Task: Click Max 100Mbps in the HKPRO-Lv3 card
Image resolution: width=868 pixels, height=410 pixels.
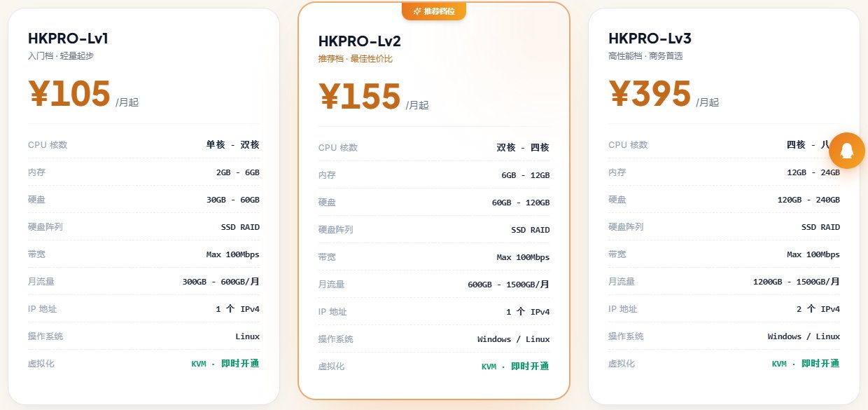Action: tap(813, 254)
